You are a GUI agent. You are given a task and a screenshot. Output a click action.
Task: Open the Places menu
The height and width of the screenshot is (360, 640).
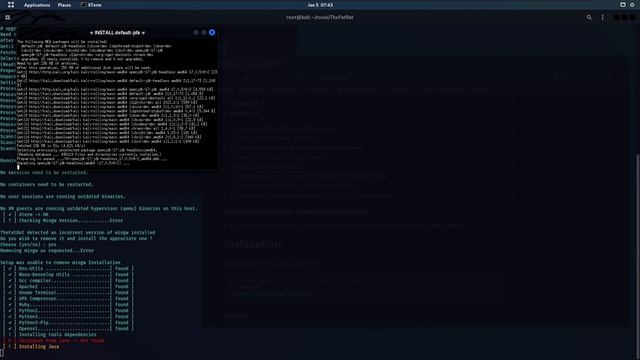(x=64, y=5)
